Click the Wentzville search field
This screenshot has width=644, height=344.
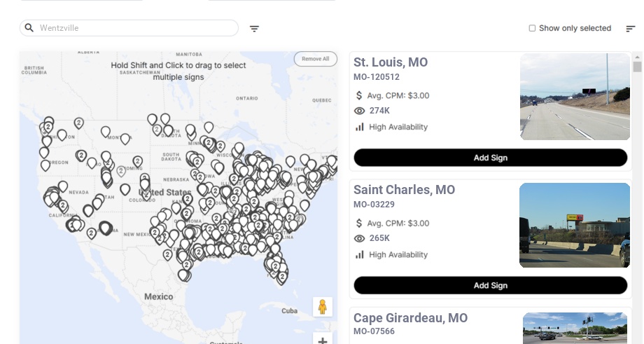click(129, 28)
